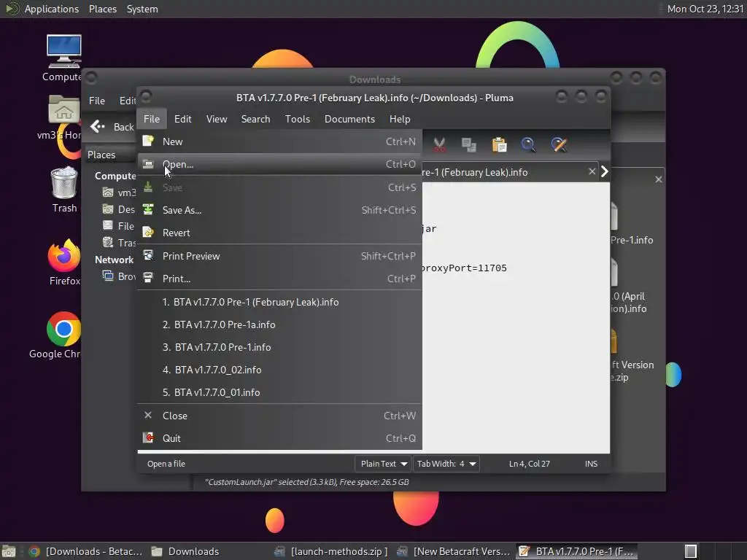The image size is (747, 560).
Task: Choose Print... in the File menu
Action: pos(279,279)
